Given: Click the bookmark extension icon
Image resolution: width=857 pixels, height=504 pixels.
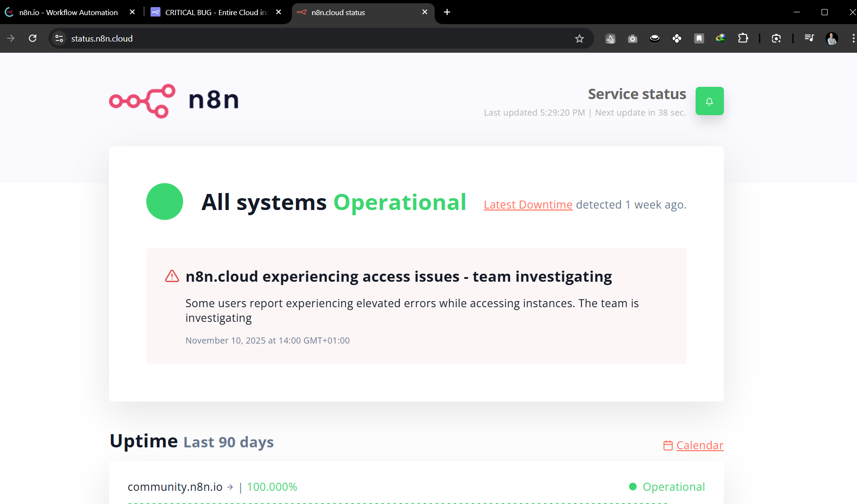Looking at the screenshot, I should click(699, 39).
